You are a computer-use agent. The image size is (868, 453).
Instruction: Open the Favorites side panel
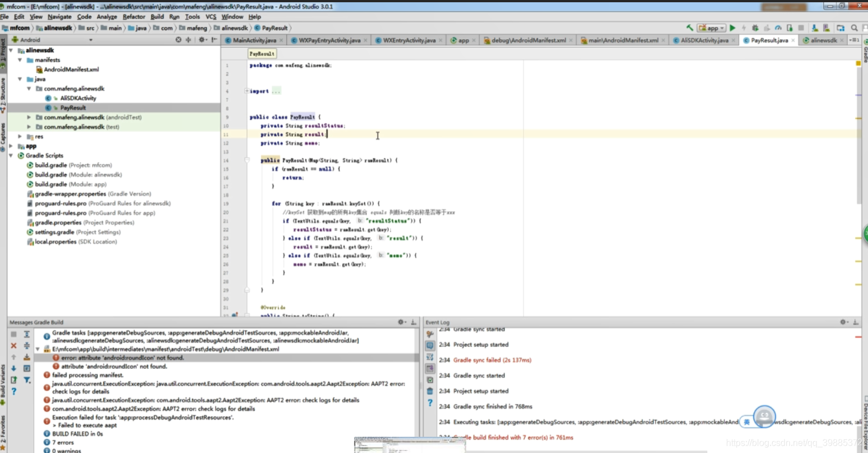click(x=3, y=434)
